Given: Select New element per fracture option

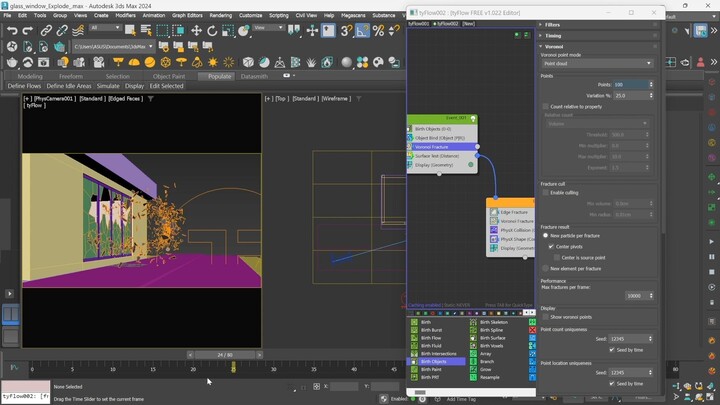Looking at the screenshot, I should 545,268.
